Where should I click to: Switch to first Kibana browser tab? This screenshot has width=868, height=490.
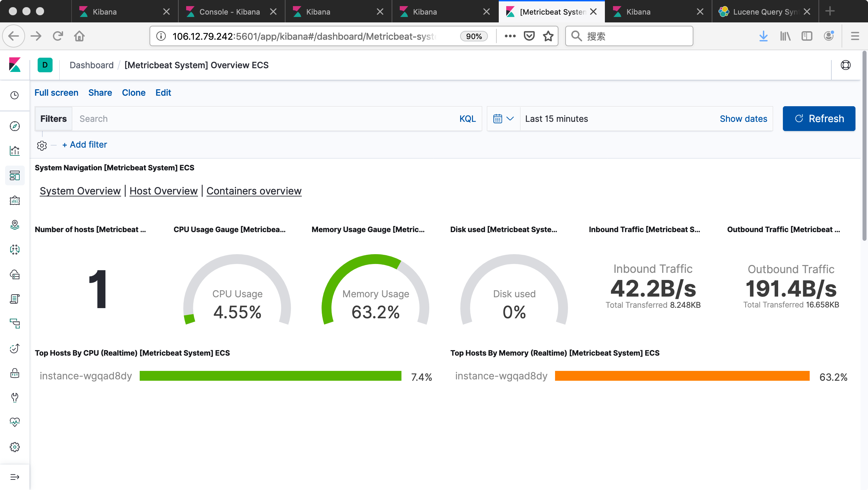(x=125, y=12)
